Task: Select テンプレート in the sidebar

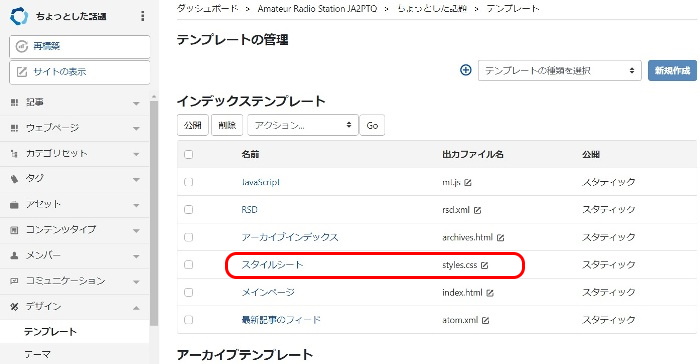Action: (x=50, y=332)
